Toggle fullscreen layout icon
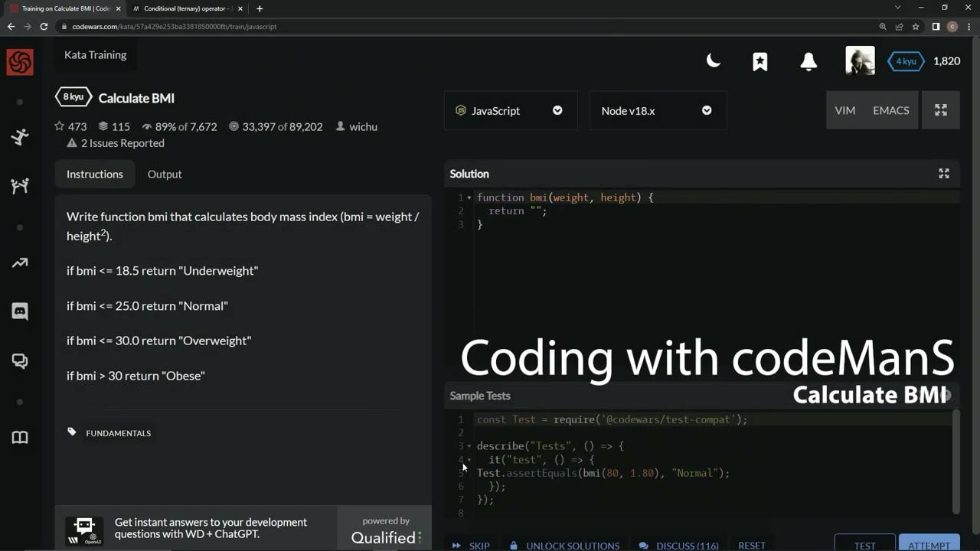 point(941,110)
